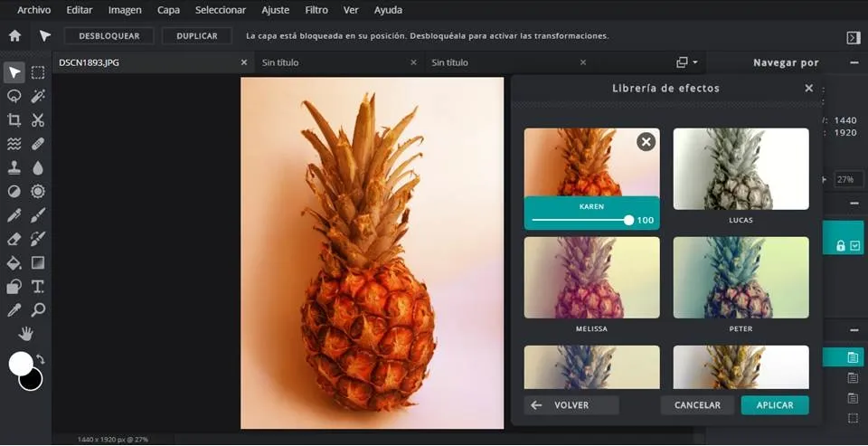868x446 pixels.
Task: Open the Seleccionar menu
Action: (221, 10)
